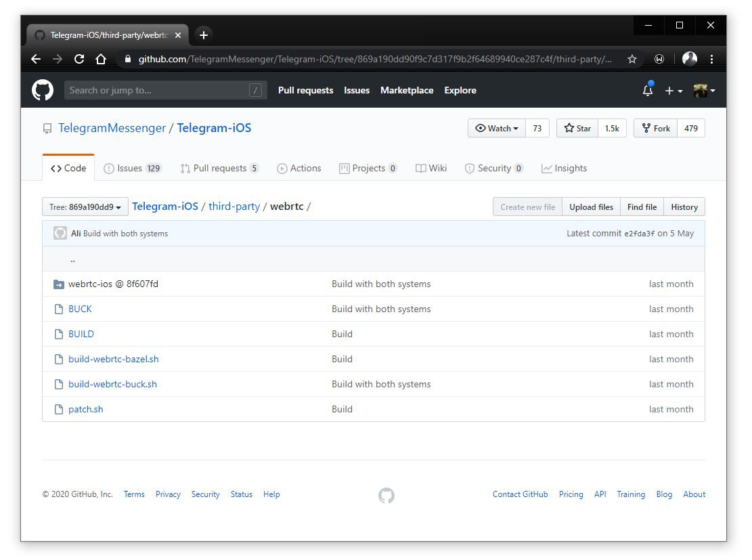Open the notifications bell
This screenshot has width=752, height=560.
click(648, 90)
